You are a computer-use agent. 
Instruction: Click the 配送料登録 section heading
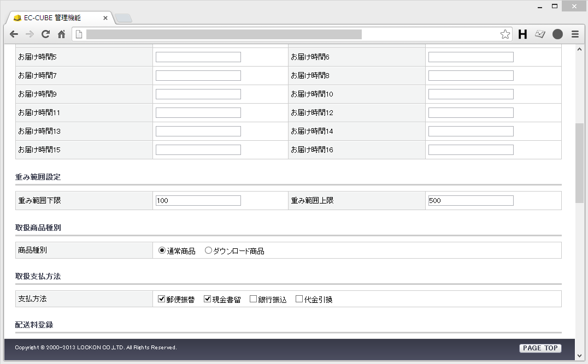tap(34, 325)
